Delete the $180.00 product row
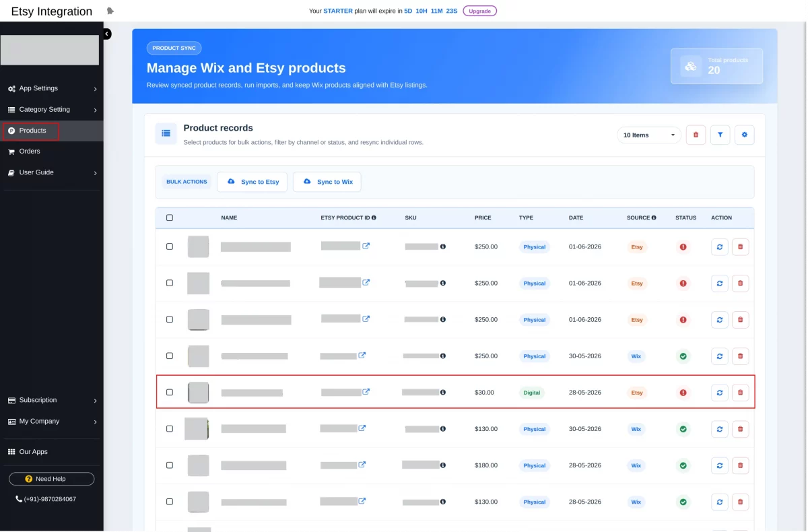 click(740, 465)
